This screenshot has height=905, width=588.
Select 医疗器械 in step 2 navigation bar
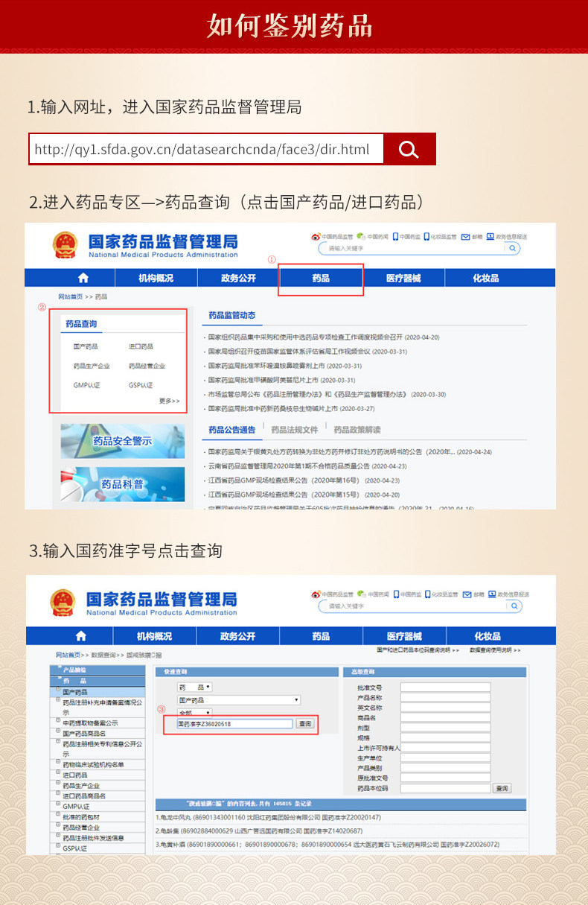coord(403,279)
